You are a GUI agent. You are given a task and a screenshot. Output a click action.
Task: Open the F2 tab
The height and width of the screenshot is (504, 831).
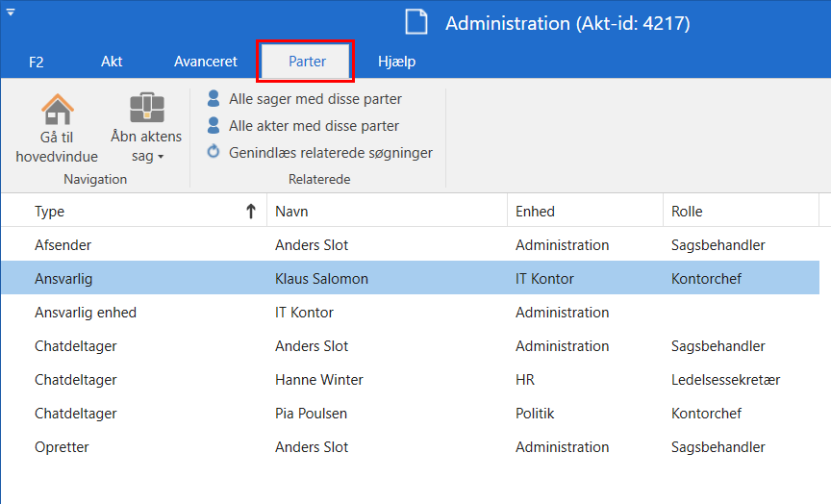coord(37,62)
